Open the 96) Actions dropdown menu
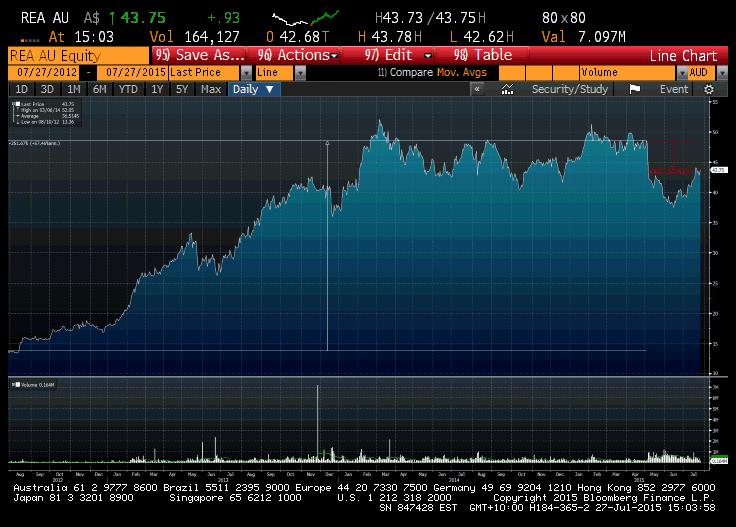 298,55
